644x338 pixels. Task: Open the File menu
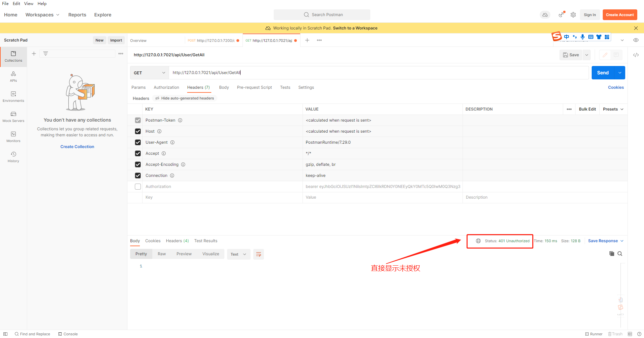[5, 4]
